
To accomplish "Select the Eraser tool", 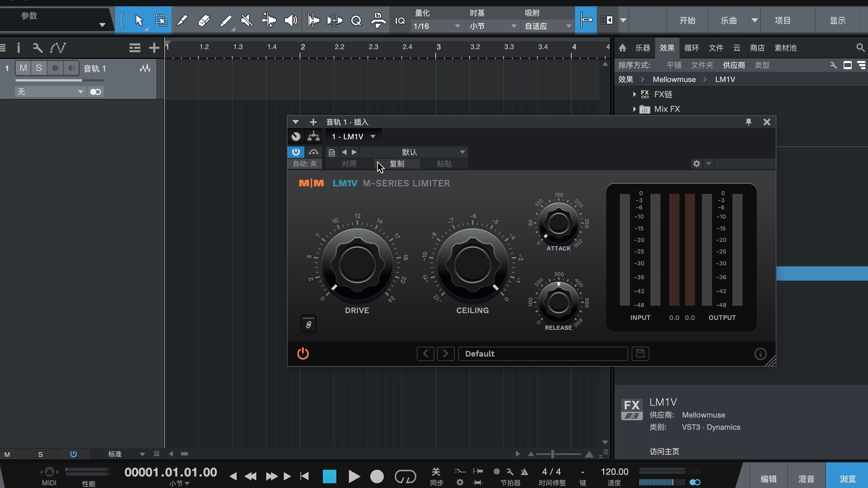I will pos(204,20).
